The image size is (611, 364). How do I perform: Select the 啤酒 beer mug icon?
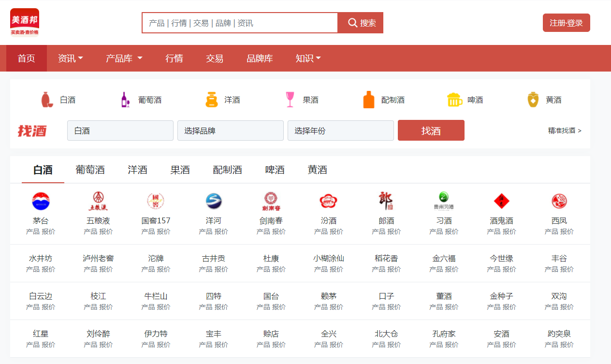pos(454,100)
